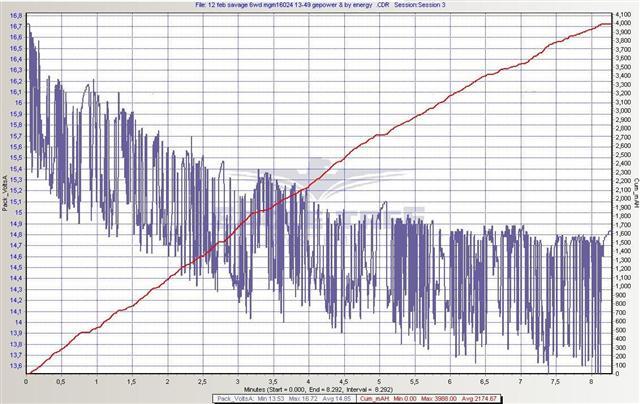Click the Pack_VoltsA Max 16.72 value
The image size is (640, 404).
click(309, 398)
